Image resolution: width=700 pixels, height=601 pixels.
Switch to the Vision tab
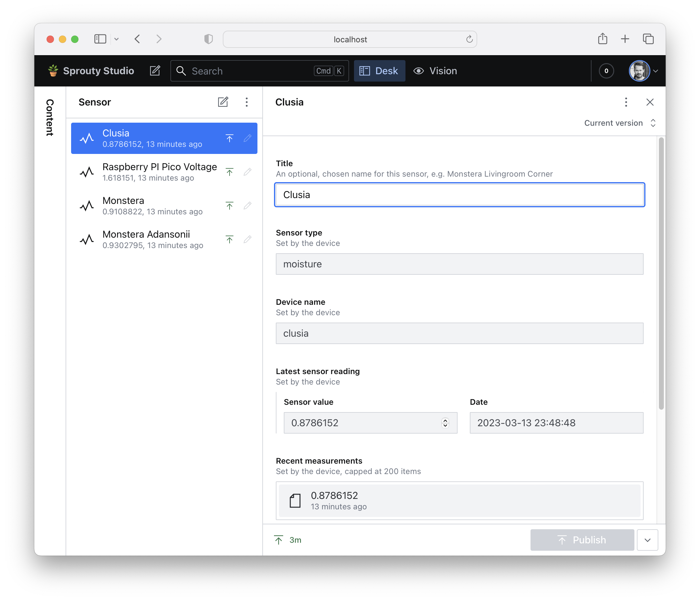(x=443, y=71)
